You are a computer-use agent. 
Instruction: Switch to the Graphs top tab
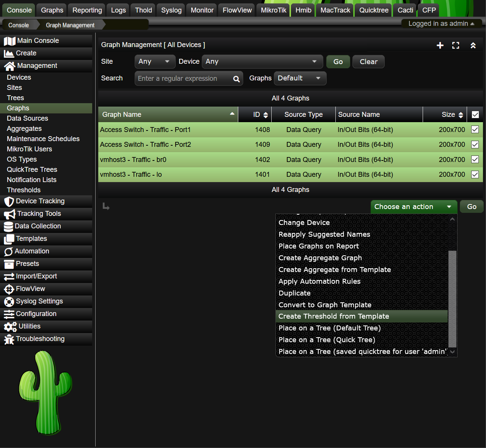52,10
